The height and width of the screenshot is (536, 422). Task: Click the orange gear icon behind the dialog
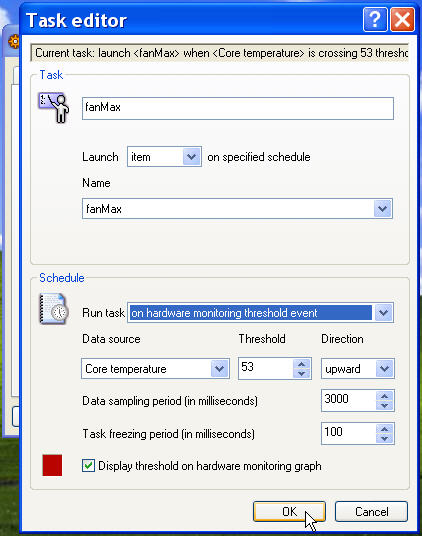pos(14,42)
